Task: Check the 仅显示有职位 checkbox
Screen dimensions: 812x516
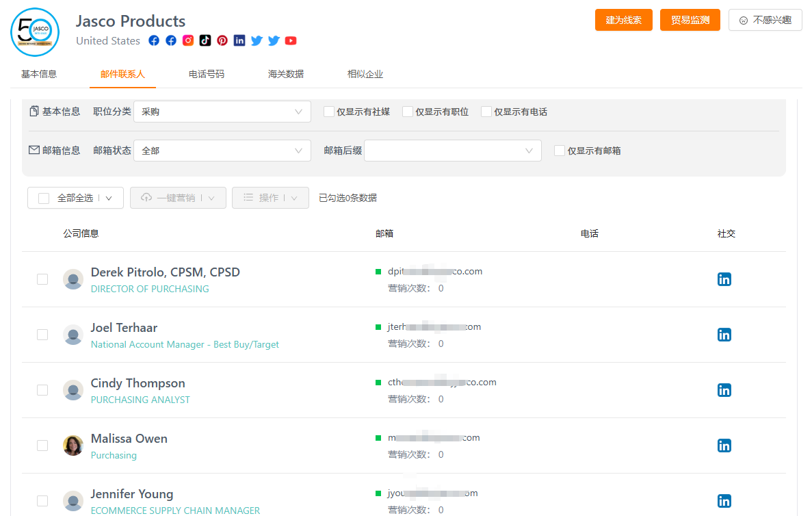Action: click(408, 112)
